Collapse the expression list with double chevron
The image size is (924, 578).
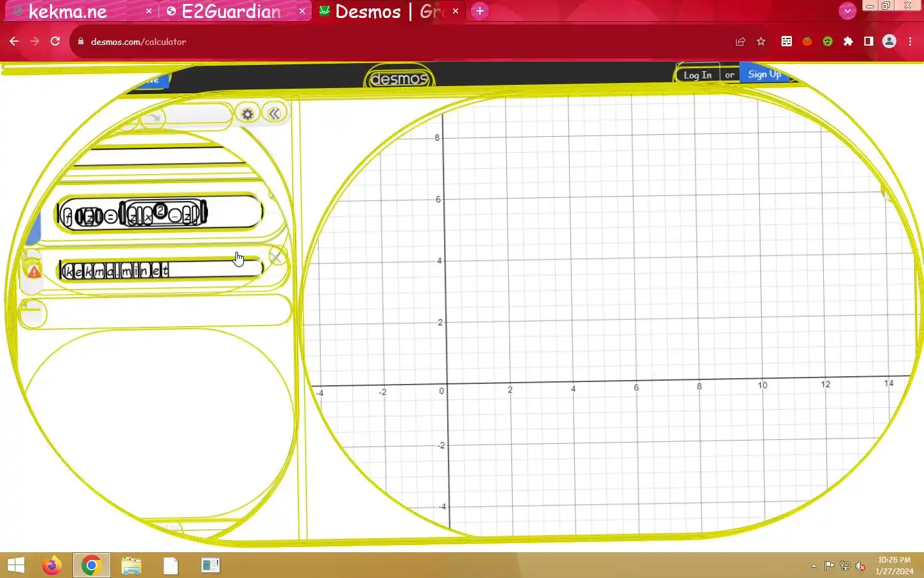tap(274, 114)
